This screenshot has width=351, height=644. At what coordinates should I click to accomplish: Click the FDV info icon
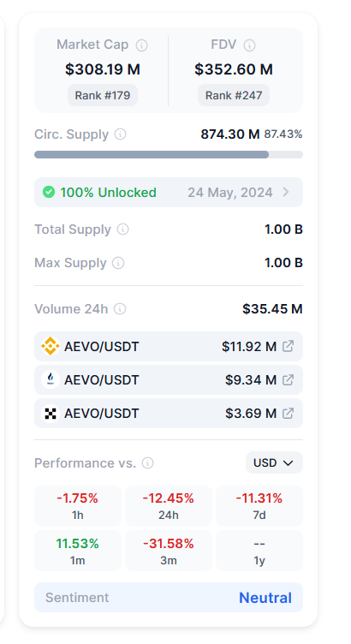coord(249,45)
